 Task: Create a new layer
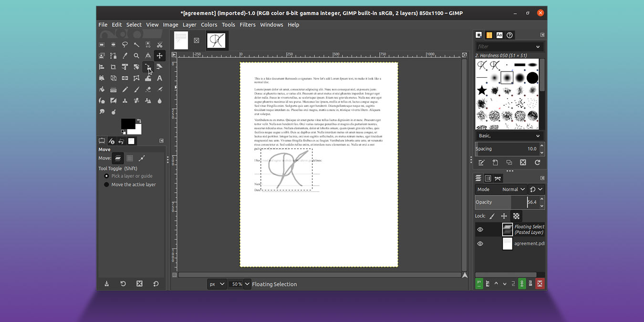click(x=479, y=283)
